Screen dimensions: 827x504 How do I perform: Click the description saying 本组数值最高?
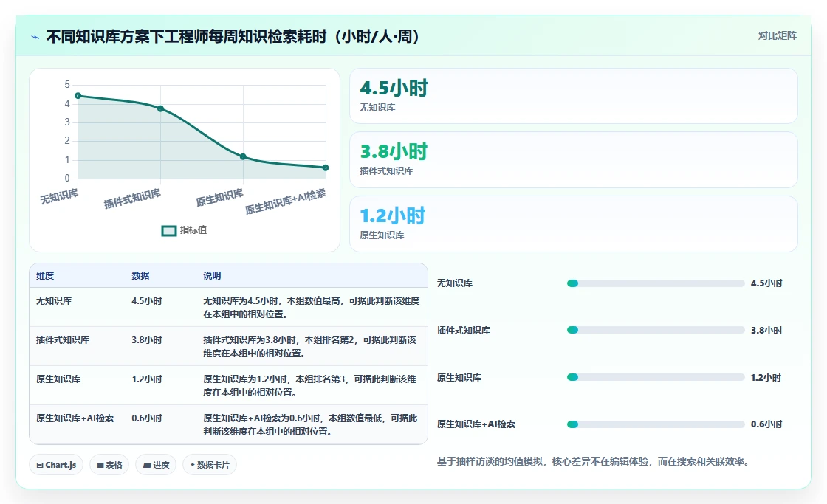[312, 308]
